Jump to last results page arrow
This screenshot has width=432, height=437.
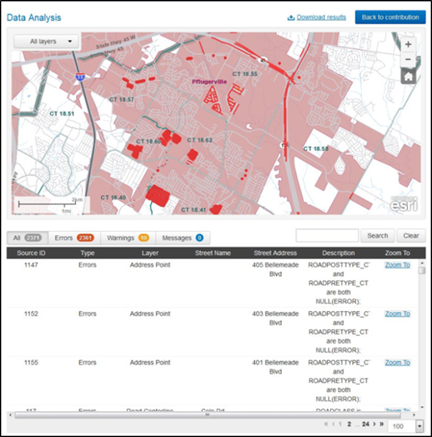(x=382, y=424)
